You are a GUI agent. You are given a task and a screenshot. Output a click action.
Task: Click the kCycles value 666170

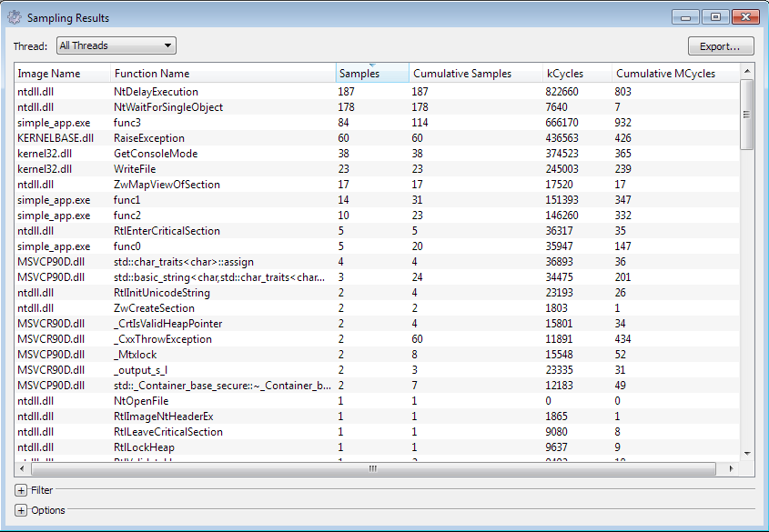click(562, 123)
